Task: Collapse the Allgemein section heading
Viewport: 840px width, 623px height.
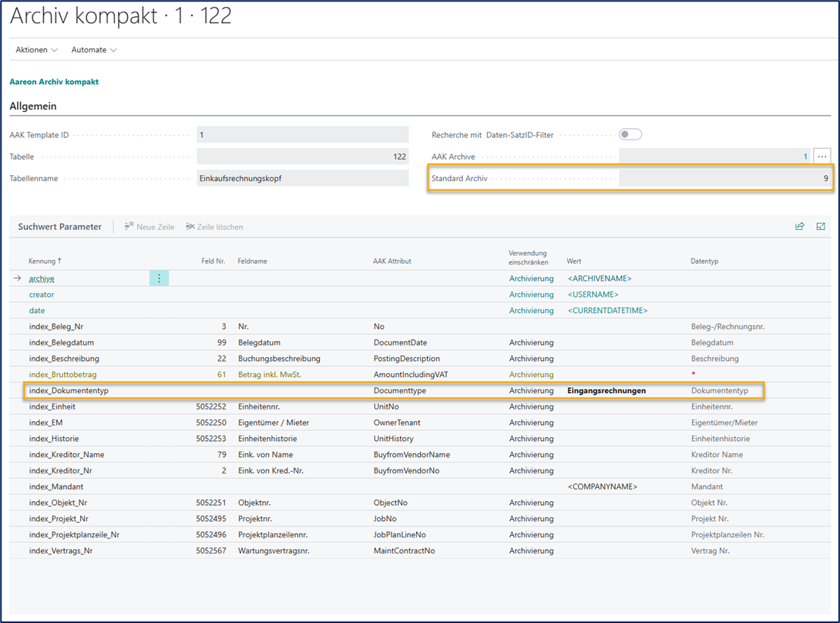Action: click(x=33, y=106)
